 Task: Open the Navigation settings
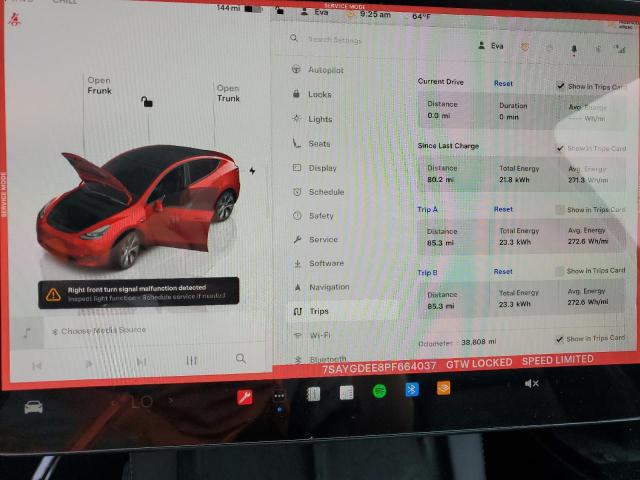[321, 287]
